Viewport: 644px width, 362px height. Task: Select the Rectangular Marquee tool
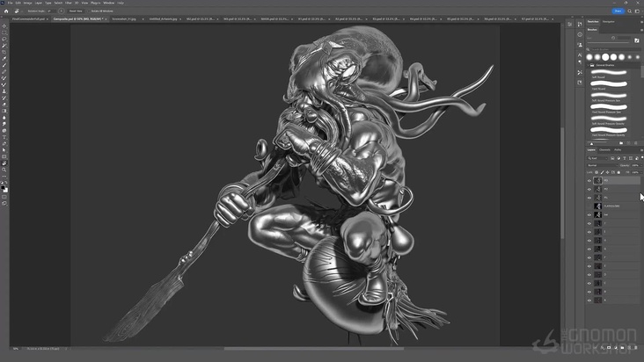(x=4, y=33)
